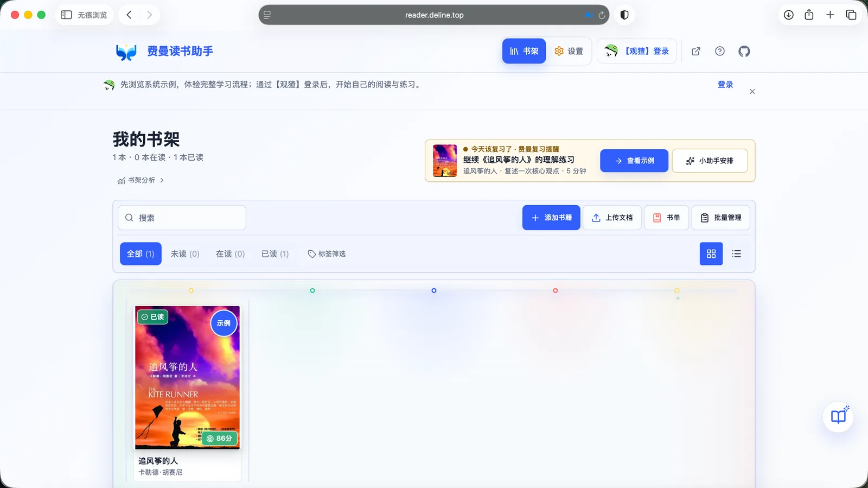The height and width of the screenshot is (488, 868).
Task: Open the 书架 tab
Action: 524,51
